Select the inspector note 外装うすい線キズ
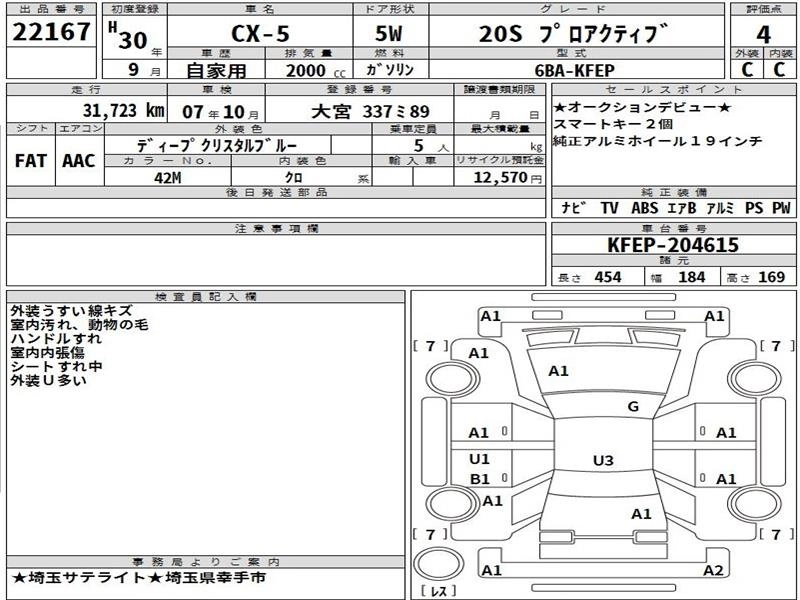This screenshot has width=800, height=600. 71,311
